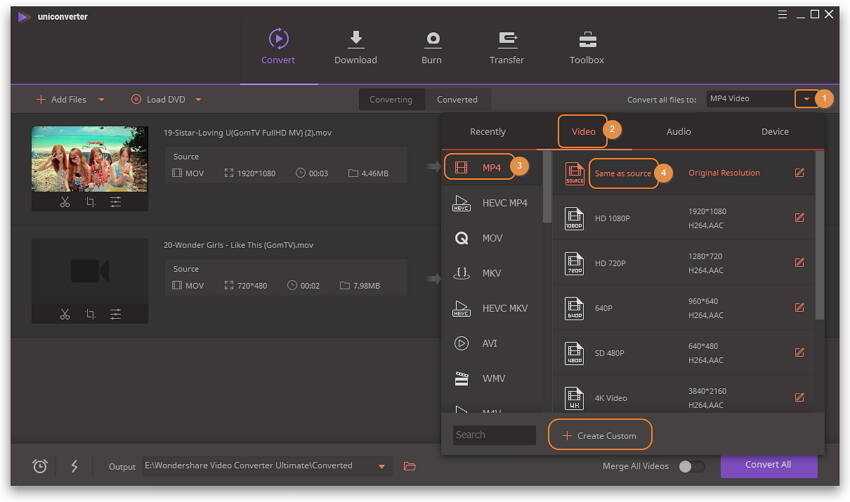Click the Create Custom button
This screenshot has width=850, height=502.
tap(600, 435)
